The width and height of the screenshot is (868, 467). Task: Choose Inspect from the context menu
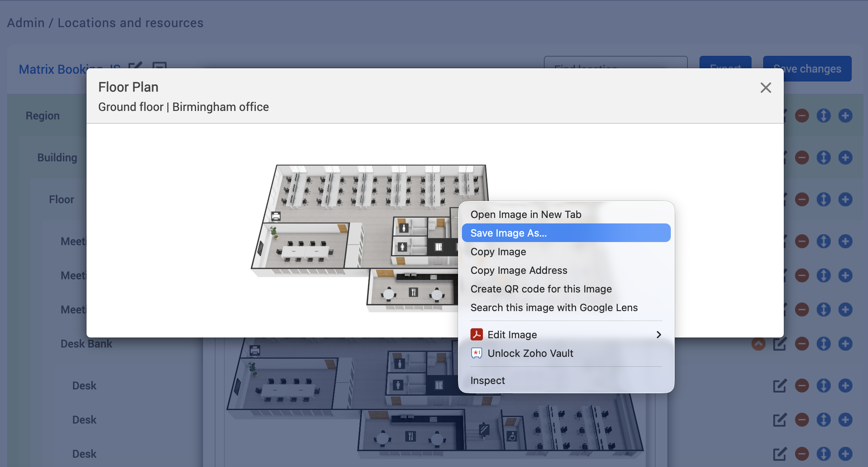tap(566, 381)
